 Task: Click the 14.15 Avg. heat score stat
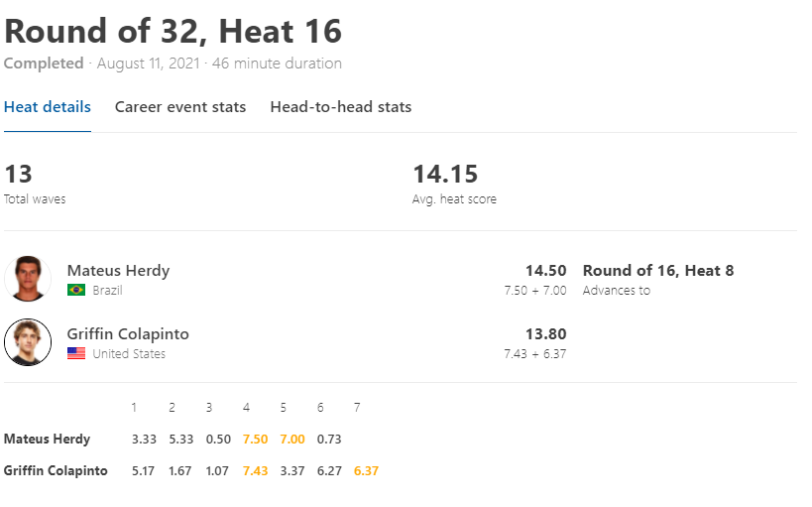click(454, 184)
